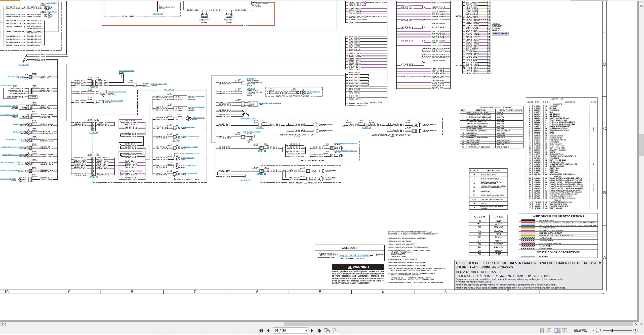Click the TO MATING CONNECTOR button
Image resolution: width=644 pixels, height=335 pixels.
(x=500, y=33)
